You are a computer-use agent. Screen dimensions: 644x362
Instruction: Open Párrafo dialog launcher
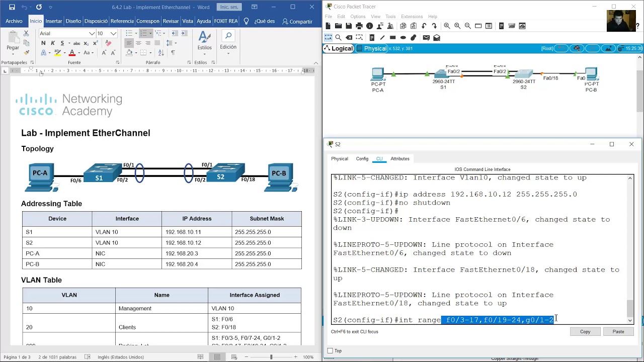(x=189, y=62)
